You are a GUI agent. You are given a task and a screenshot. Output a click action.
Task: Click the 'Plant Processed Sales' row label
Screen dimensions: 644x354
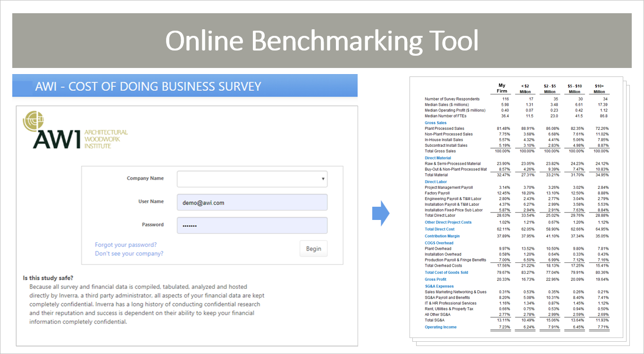[444, 128]
